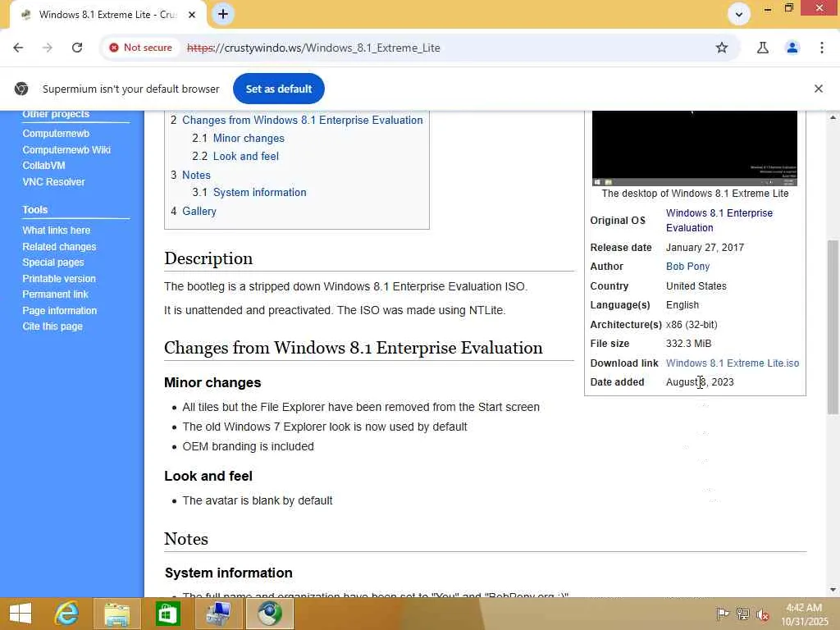The width and height of the screenshot is (840, 630).
Task: Reload the page with the refresh icon
Action: tap(77, 48)
